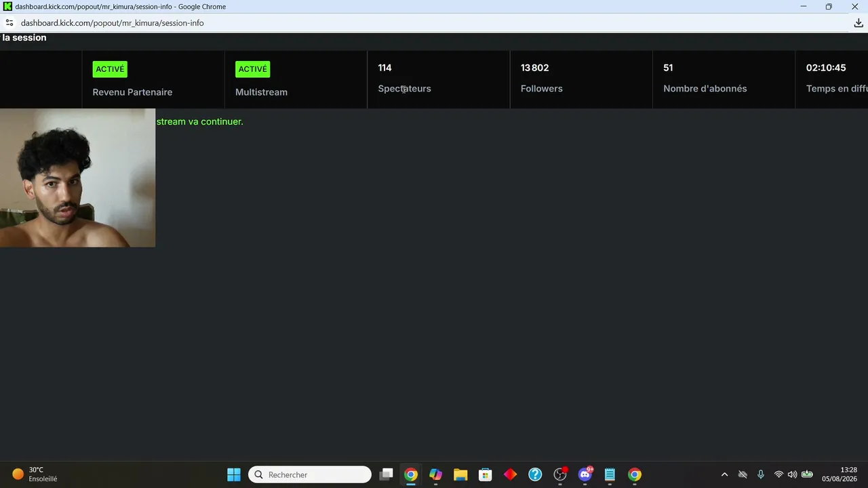The width and height of the screenshot is (868, 488).
Task: Click the 'Multistream' label
Action: (x=261, y=92)
